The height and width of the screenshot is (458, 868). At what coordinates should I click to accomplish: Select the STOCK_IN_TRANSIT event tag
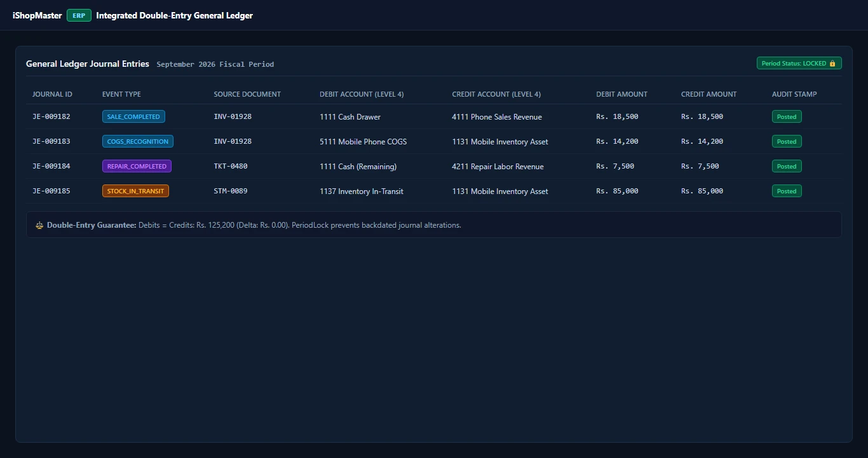point(135,191)
